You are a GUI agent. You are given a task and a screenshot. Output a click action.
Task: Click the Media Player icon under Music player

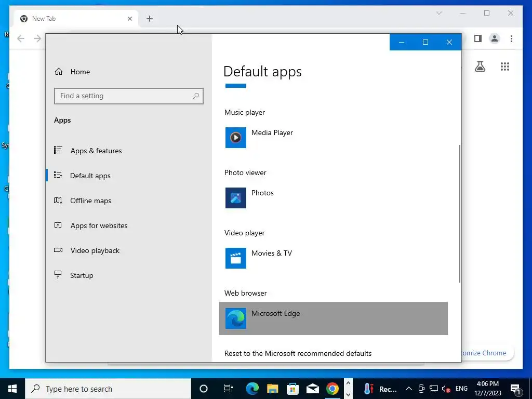pyautogui.click(x=236, y=138)
